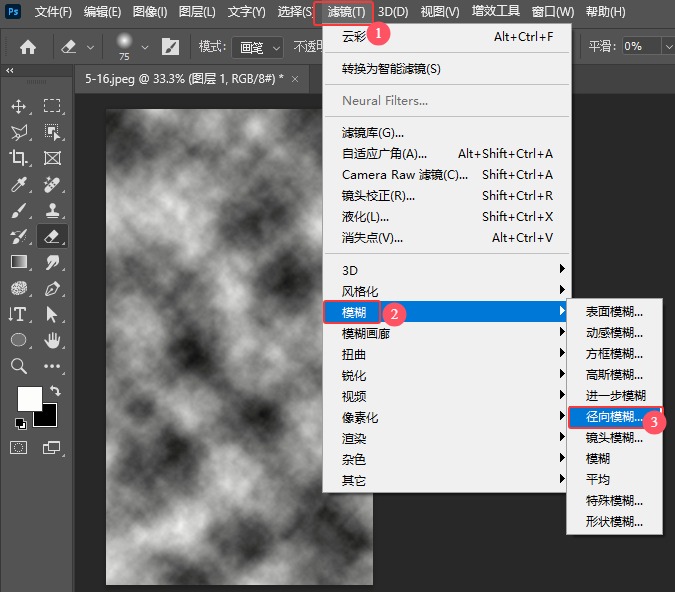Select the Rectangular Marquee tool

(52, 106)
